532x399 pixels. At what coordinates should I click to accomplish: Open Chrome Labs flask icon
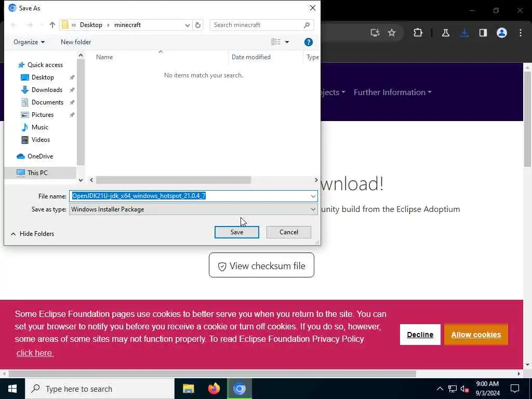click(445, 33)
